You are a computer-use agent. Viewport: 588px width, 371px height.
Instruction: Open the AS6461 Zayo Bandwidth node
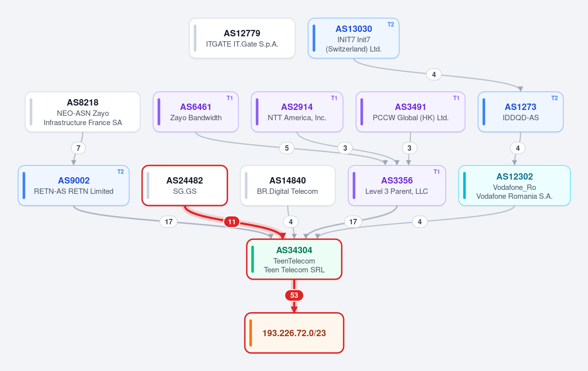pyautogui.click(x=196, y=112)
